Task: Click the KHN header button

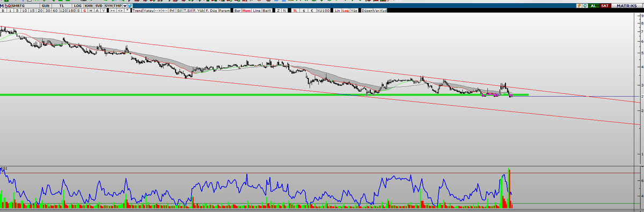Action: tap(89, 6)
